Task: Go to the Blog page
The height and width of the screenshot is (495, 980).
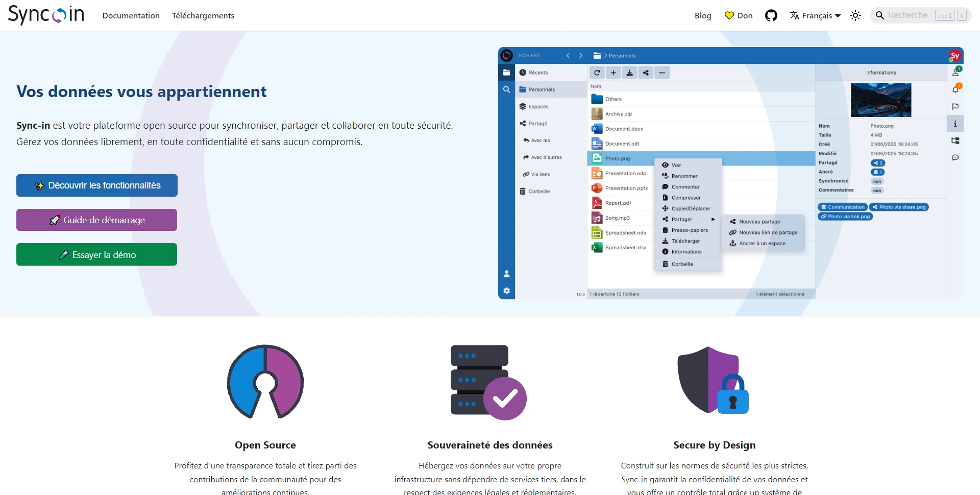Action: point(703,15)
